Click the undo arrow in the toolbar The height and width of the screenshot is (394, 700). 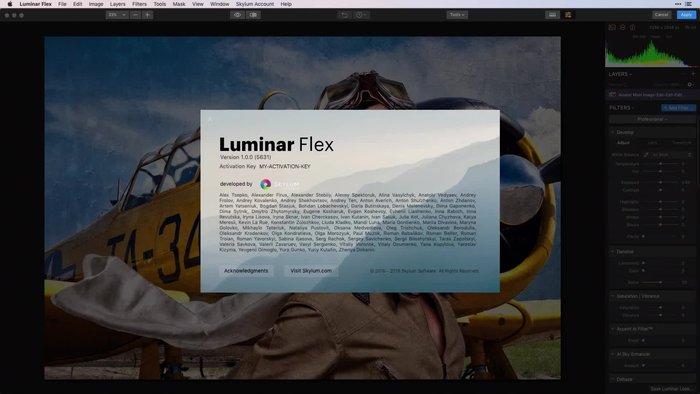pos(344,15)
